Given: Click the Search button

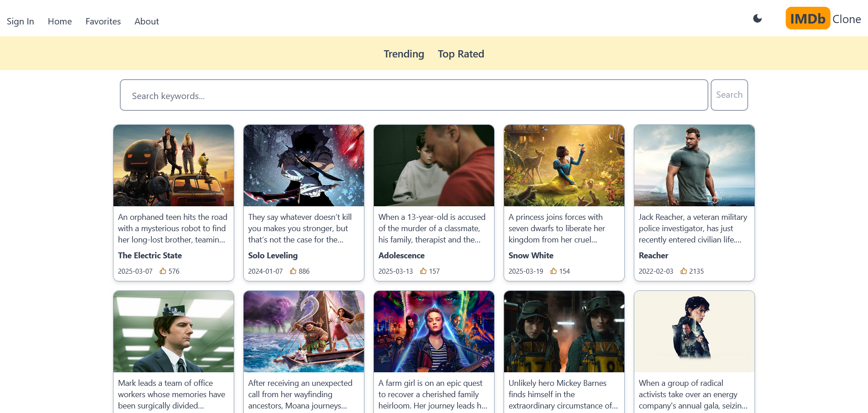Looking at the screenshot, I should coord(729,95).
